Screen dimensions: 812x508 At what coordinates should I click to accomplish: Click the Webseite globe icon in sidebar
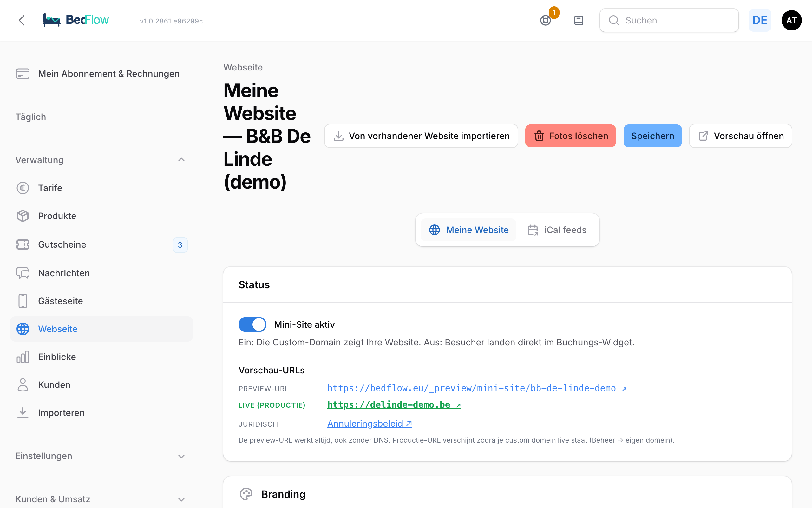[x=23, y=329]
